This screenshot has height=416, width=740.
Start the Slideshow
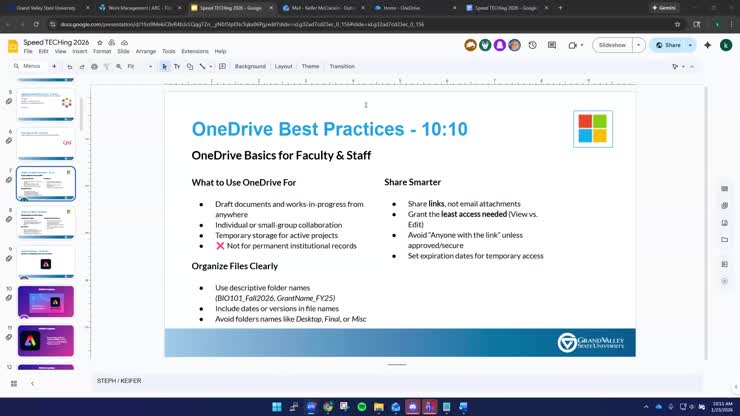(612, 45)
